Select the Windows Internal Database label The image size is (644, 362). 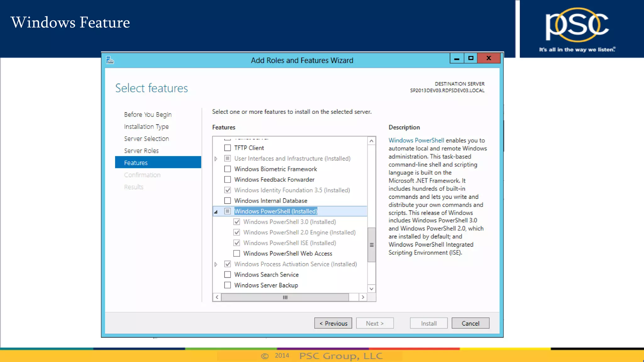point(271,201)
